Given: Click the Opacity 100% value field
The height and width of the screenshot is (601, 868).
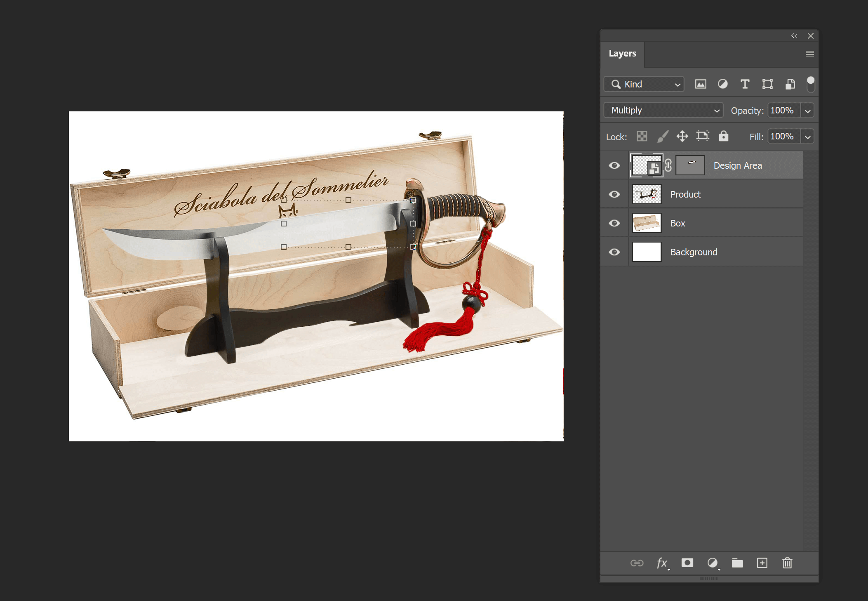Looking at the screenshot, I should (x=783, y=111).
